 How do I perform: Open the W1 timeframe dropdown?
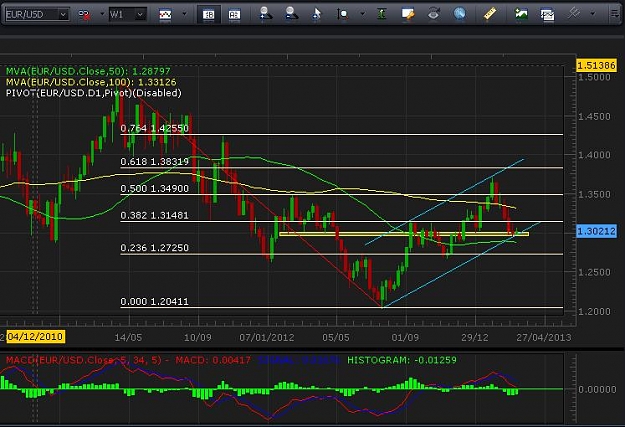point(127,15)
